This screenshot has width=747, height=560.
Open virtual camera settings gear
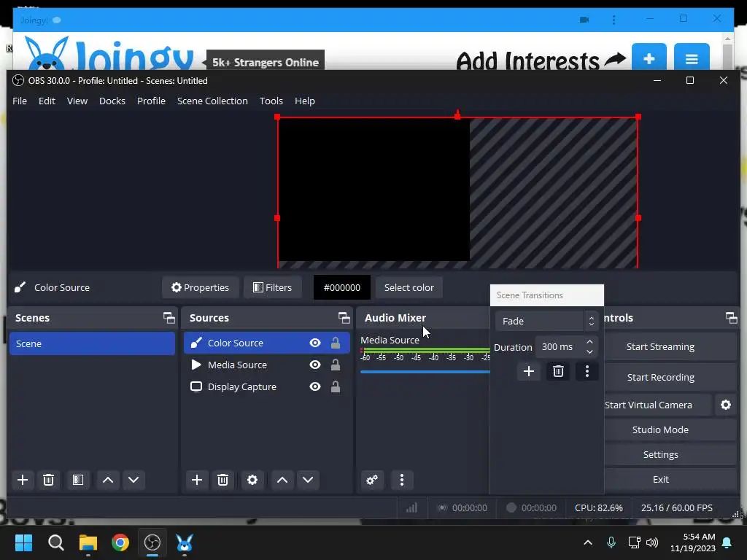coord(726,405)
